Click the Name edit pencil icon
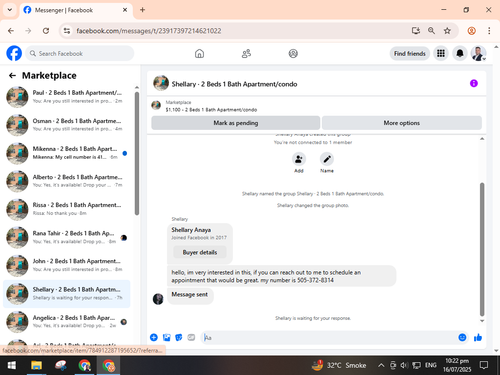This screenshot has height=375, width=500. (x=327, y=159)
